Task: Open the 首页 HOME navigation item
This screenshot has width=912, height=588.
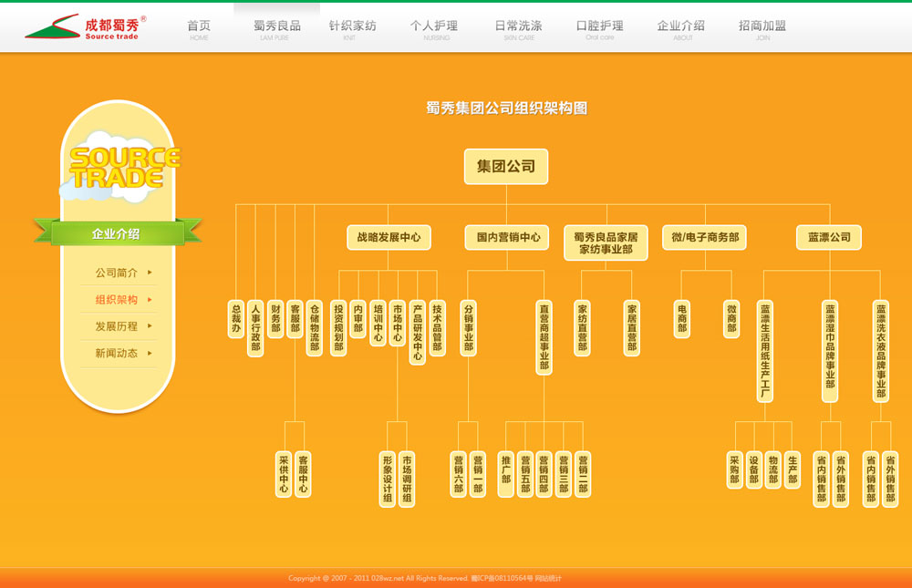Action: [x=199, y=29]
